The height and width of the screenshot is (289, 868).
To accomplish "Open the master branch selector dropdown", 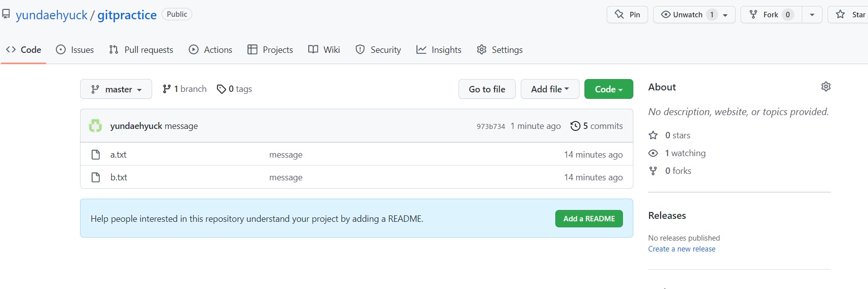I will pyautogui.click(x=116, y=89).
